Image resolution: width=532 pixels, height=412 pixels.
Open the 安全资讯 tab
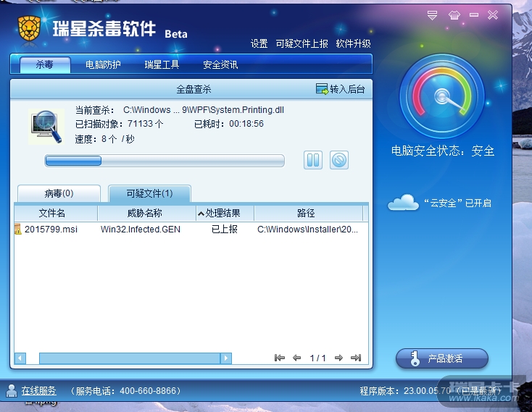tap(220, 64)
